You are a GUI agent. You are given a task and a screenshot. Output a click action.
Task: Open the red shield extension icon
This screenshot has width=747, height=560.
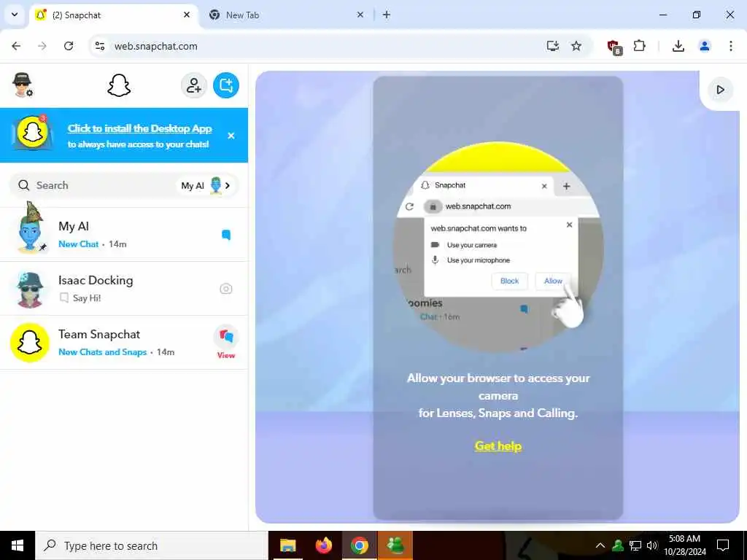(614, 47)
